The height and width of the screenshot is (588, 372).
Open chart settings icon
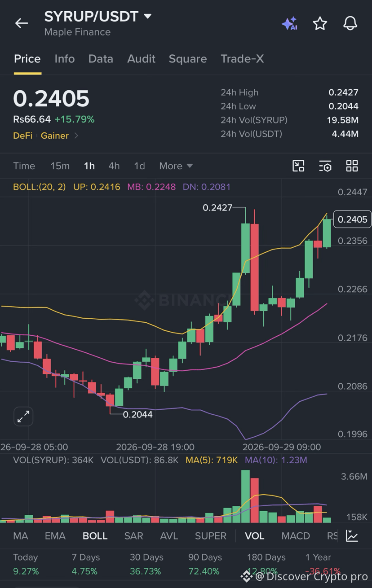point(325,166)
